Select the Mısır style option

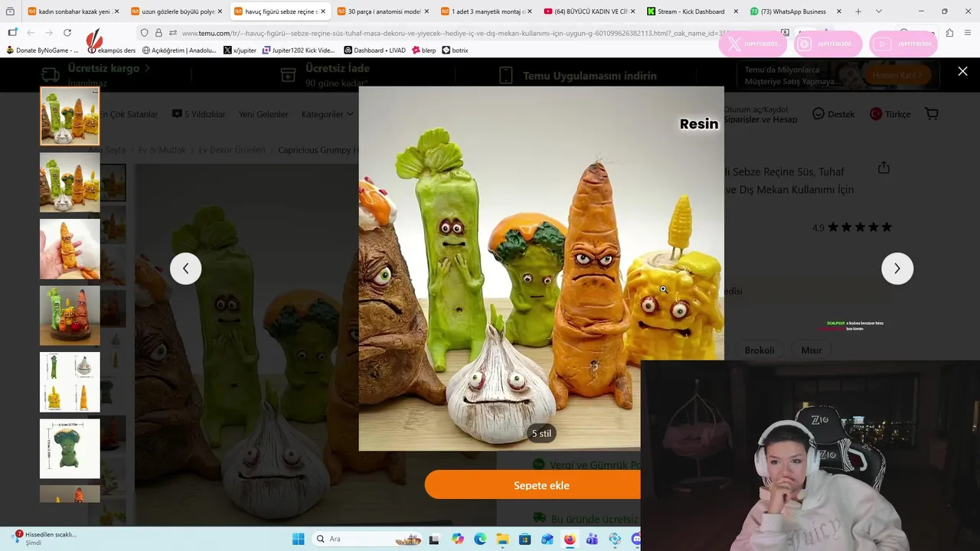[812, 350]
